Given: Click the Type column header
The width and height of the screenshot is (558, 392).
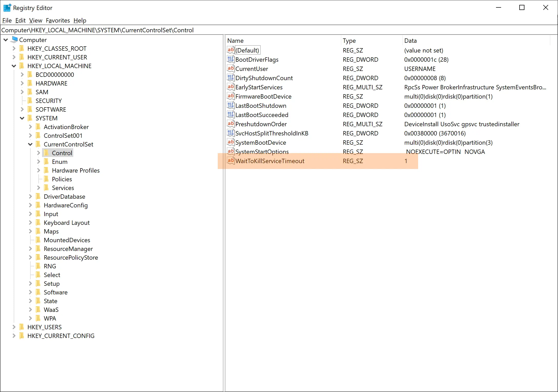Looking at the screenshot, I should coord(349,40).
